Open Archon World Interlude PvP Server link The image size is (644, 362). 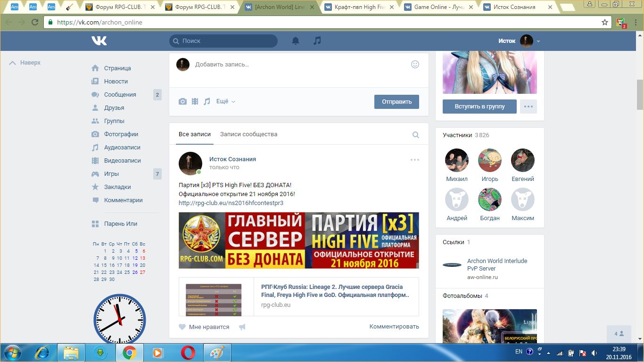point(497,264)
